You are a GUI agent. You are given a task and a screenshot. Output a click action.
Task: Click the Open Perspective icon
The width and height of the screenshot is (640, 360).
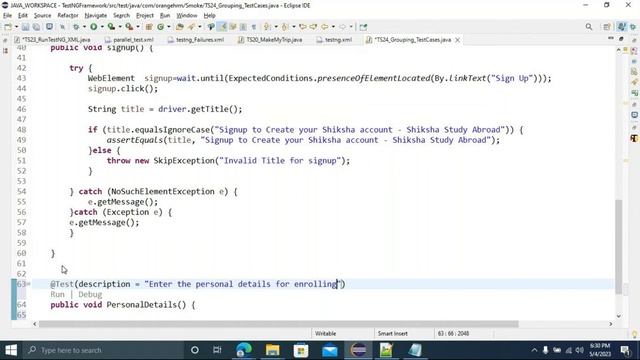coord(607,27)
